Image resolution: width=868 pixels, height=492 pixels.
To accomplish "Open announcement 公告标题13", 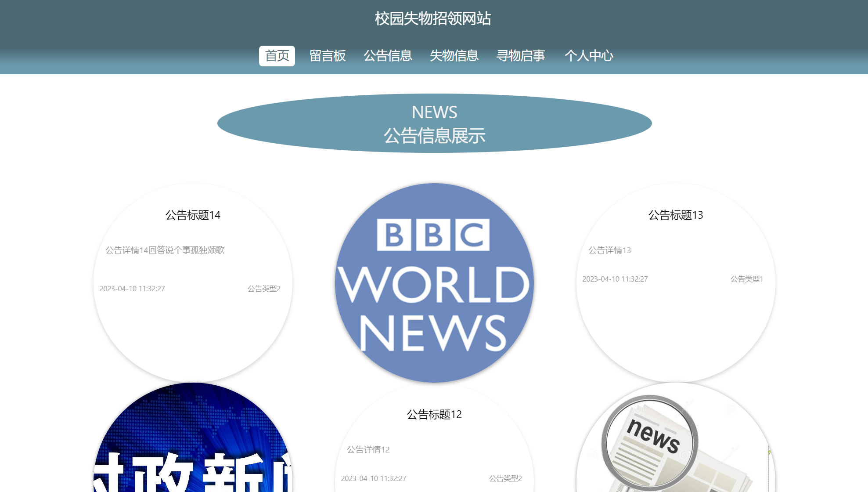I will [x=676, y=215].
